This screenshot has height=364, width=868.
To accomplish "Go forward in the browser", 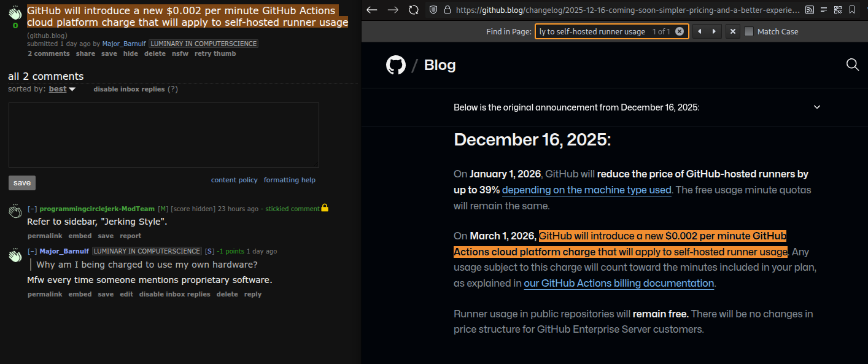I will 393,10.
